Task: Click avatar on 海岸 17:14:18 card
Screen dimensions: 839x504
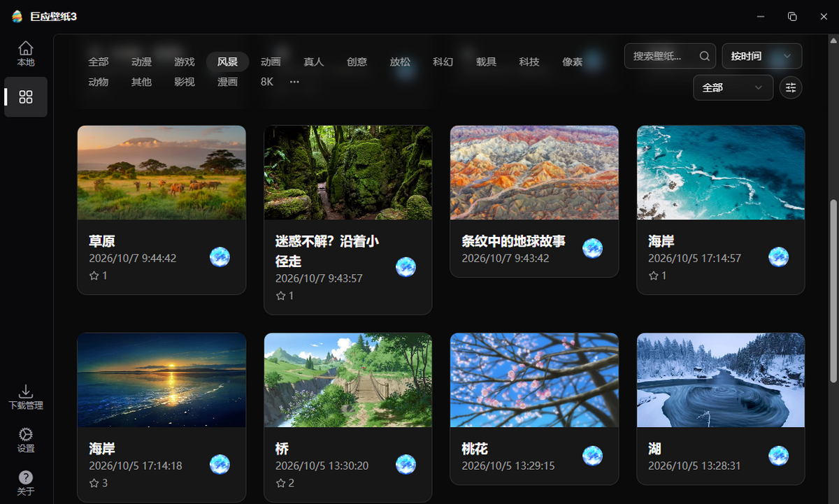Action: point(220,465)
